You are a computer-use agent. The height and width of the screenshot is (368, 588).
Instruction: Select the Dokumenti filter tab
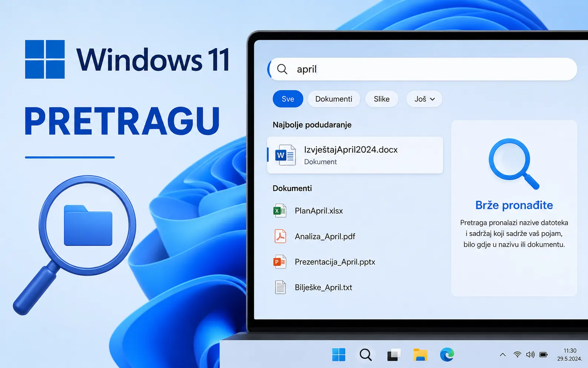click(334, 99)
